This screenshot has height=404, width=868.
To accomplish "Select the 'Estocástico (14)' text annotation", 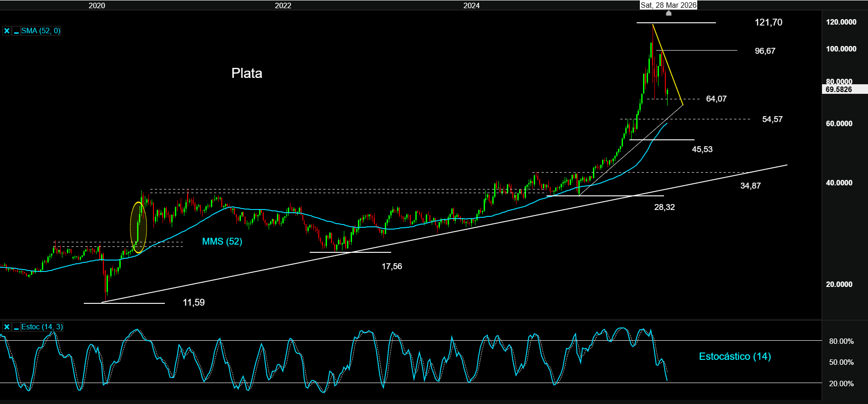I will 735,356.
